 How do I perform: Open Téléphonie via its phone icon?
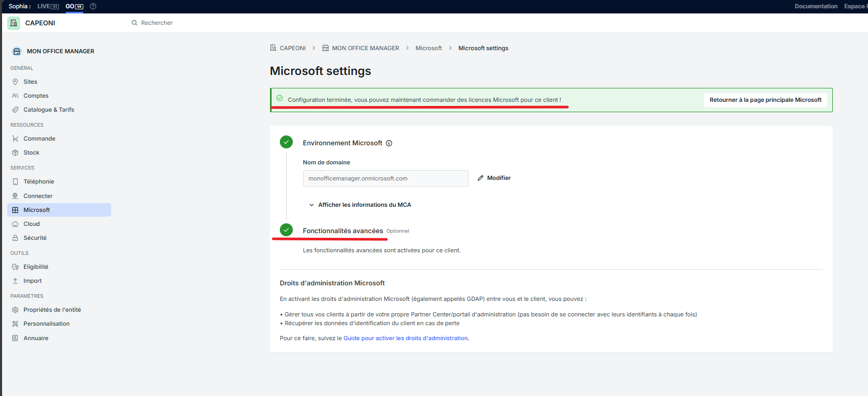(x=16, y=181)
